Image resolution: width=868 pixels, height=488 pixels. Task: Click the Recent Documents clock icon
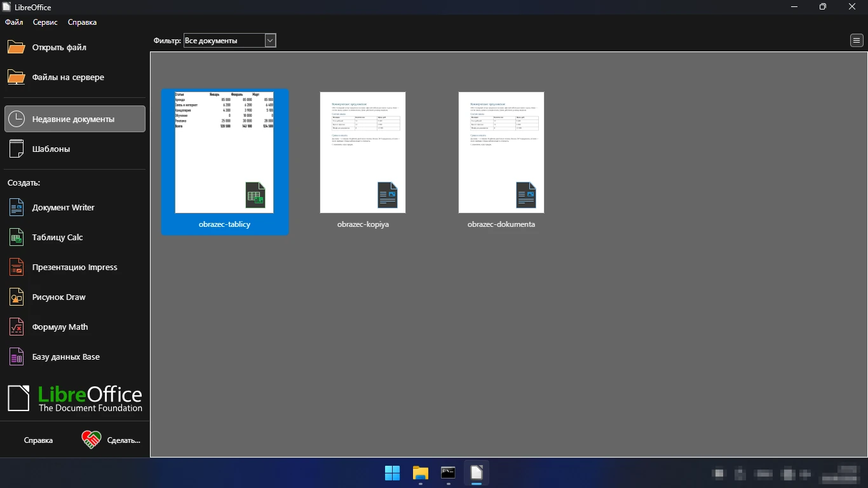(17, 119)
